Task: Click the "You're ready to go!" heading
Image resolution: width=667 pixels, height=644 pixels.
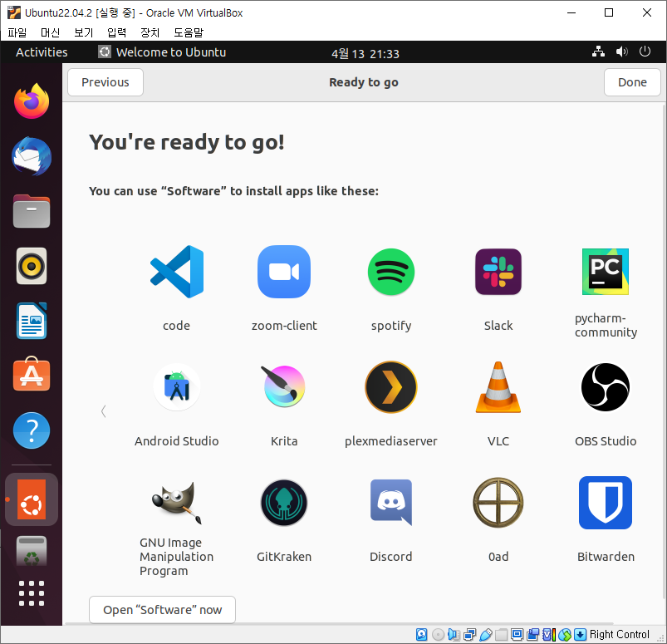Action: [x=187, y=143]
